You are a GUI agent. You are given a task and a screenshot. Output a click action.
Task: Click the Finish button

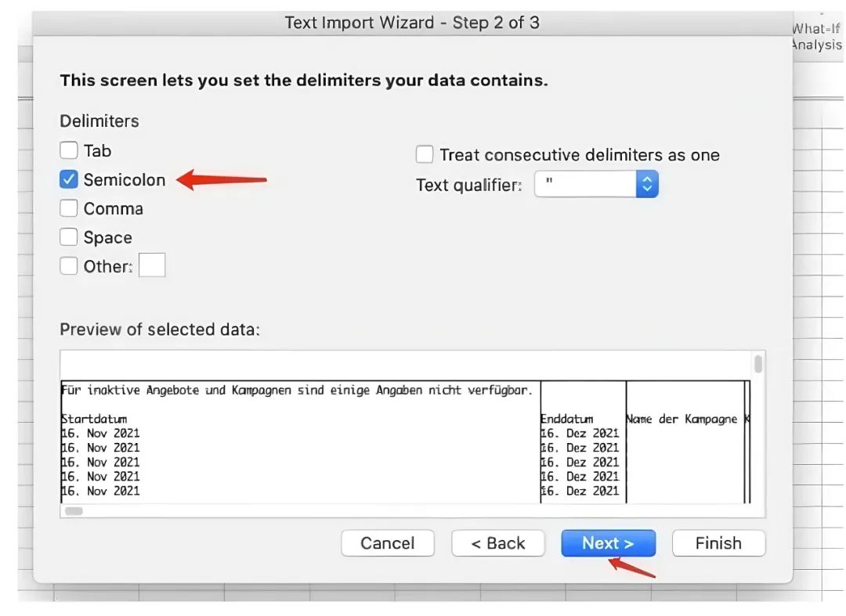pyautogui.click(x=718, y=543)
